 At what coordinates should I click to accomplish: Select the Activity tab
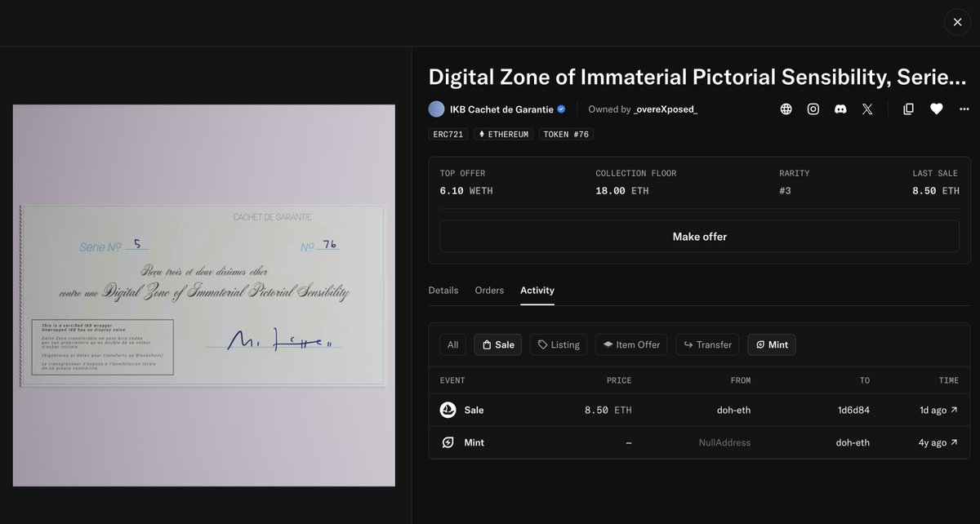coord(537,291)
